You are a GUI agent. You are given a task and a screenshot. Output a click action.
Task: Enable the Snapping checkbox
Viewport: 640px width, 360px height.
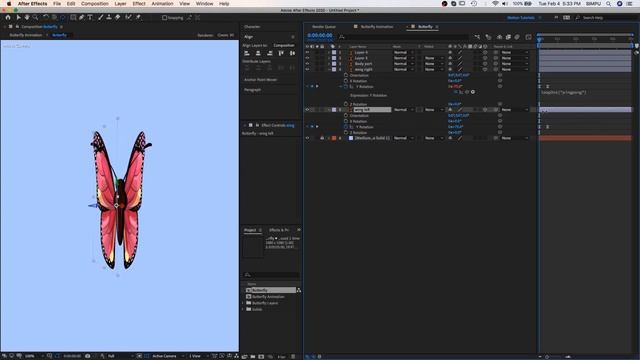164,18
